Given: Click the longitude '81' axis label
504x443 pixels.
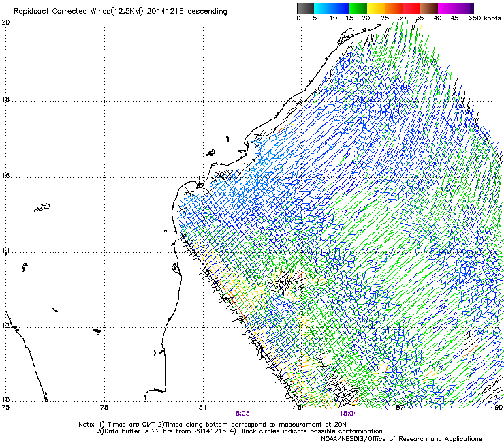Looking at the screenshot, I should pyautogui.click(x=203, y=408).
